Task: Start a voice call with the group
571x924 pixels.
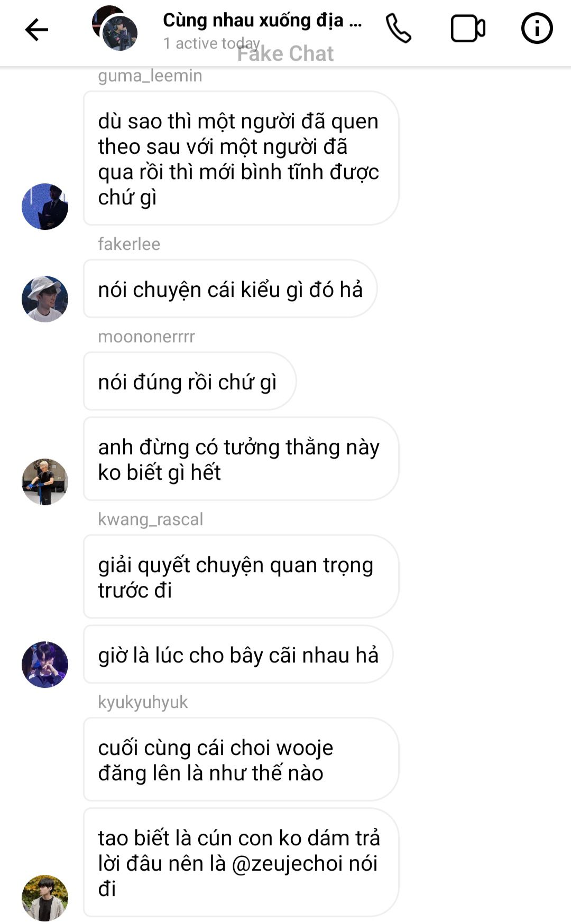Action: coord(398,29)
